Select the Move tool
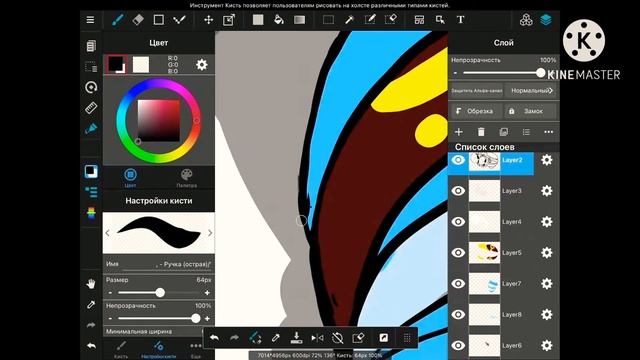This screenshot has height=360, width=640. (x=208, y=20)
